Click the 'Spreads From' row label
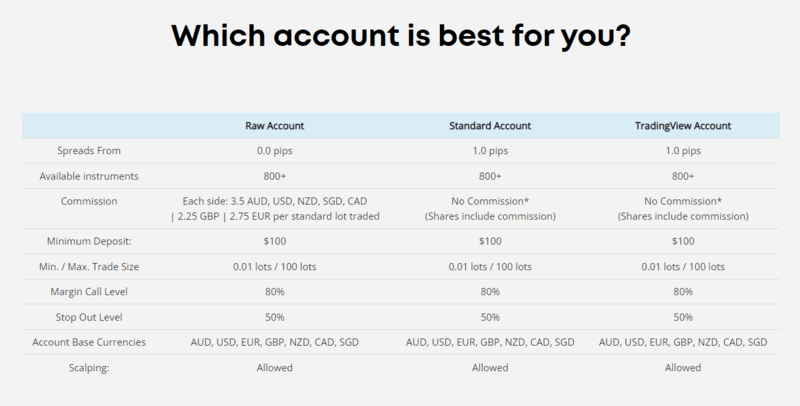The width and height of the screenshot is (800, 406). click(89, 150)
